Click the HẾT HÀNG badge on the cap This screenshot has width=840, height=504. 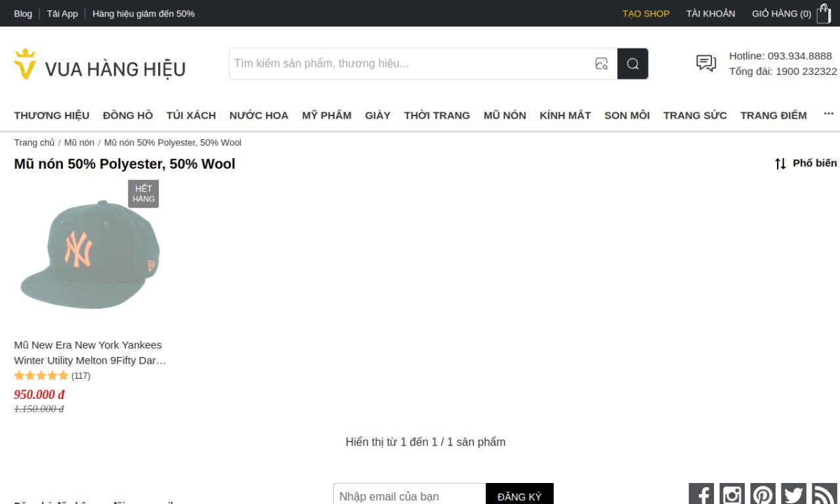[144, 194]
